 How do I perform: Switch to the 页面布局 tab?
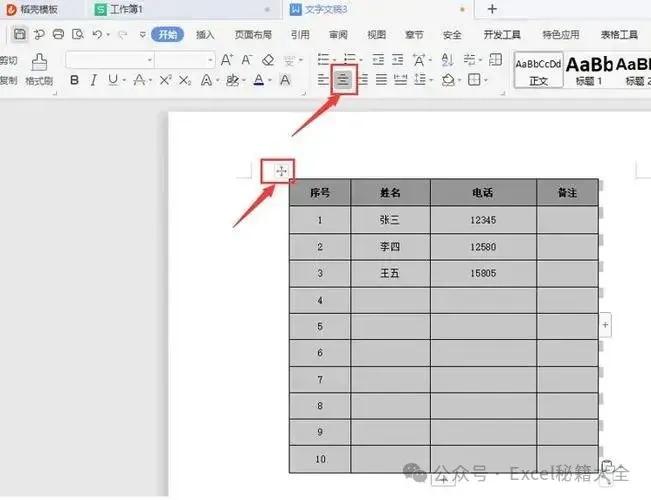coord(253,34)
